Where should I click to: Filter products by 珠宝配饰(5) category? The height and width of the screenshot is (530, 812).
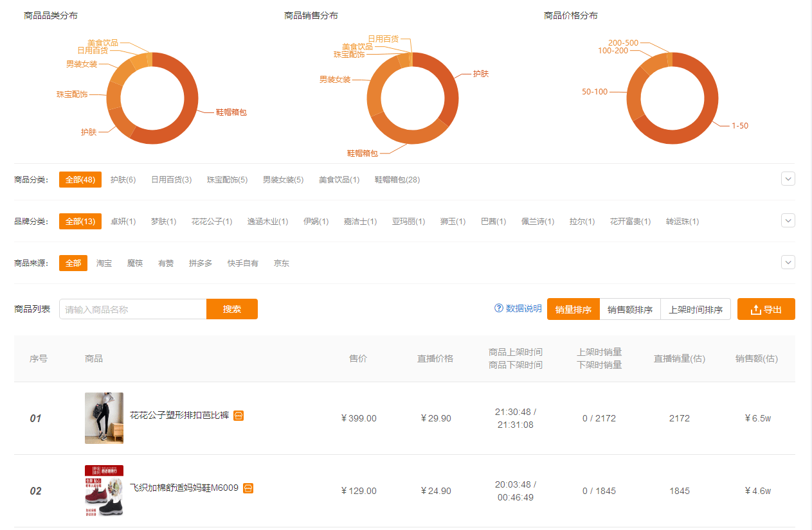(x=227, y=180)
